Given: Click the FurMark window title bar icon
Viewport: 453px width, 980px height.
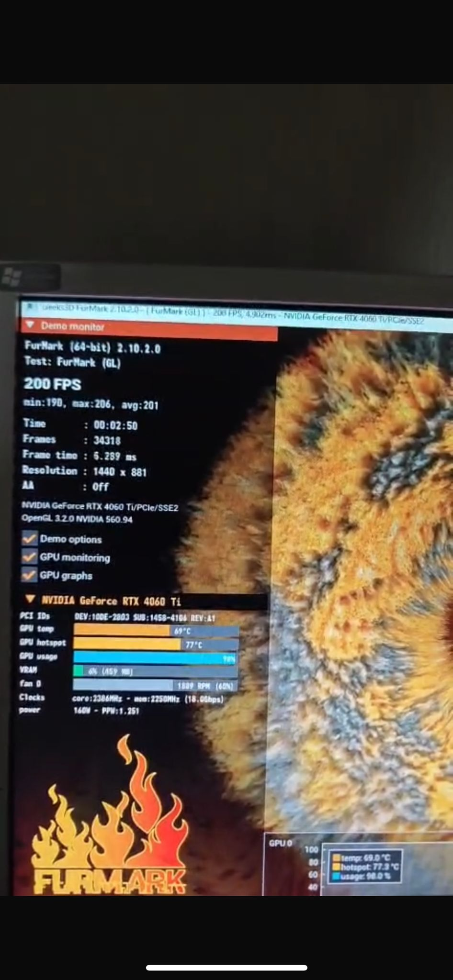Looking at the screenshot, I should (x=30, y=307).
